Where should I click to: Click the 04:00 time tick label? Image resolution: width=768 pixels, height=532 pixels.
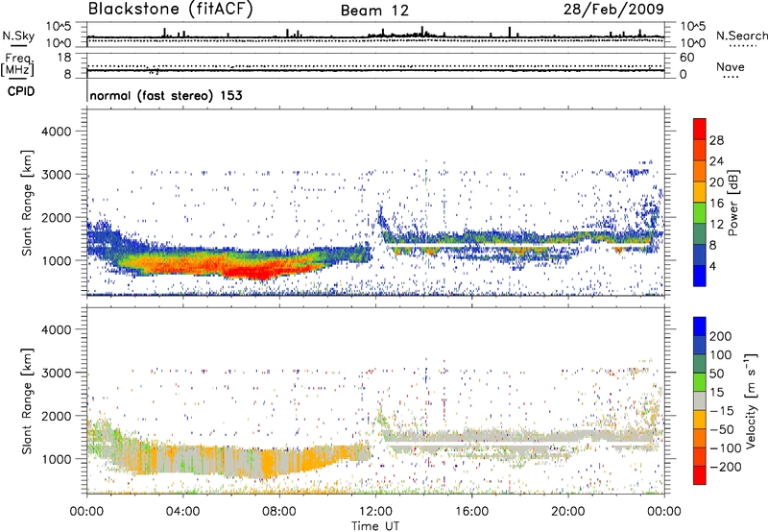click(x=183, y=512)
